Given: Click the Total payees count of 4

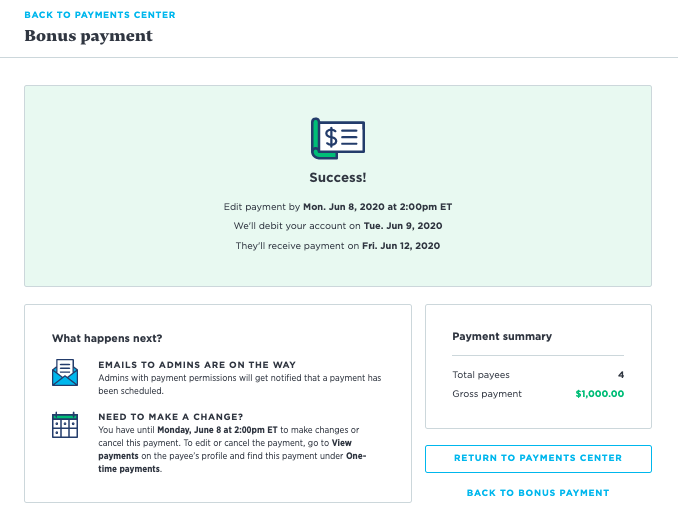Looking at the screenshot, I should [x=621, y=375].
